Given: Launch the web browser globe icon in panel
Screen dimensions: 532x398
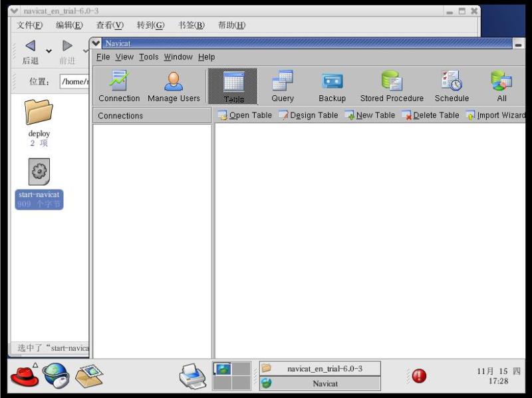Looking at the screenshot, I should [56, 376].
